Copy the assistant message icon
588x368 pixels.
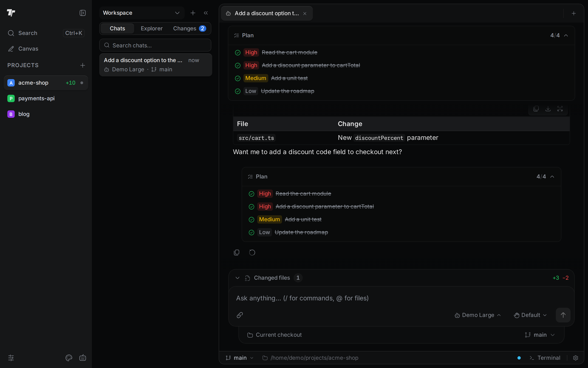coord(236,253)
